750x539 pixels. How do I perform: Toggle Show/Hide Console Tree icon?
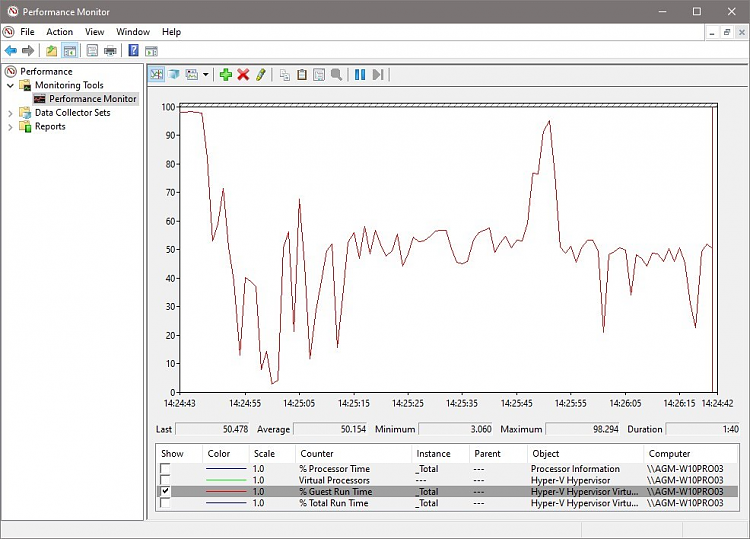click(x=70, y=50)
